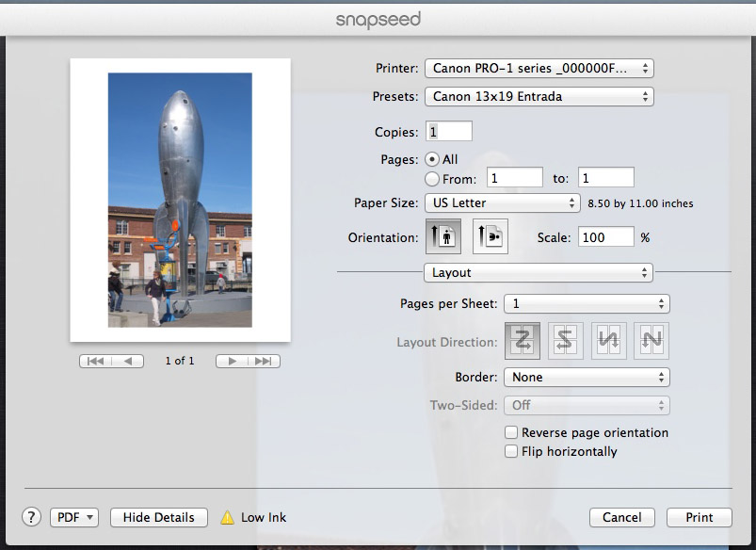Viewport: 756px width, 550px height.
Task: Select landscape orientation icon
Action: click(x=490, y=237)
